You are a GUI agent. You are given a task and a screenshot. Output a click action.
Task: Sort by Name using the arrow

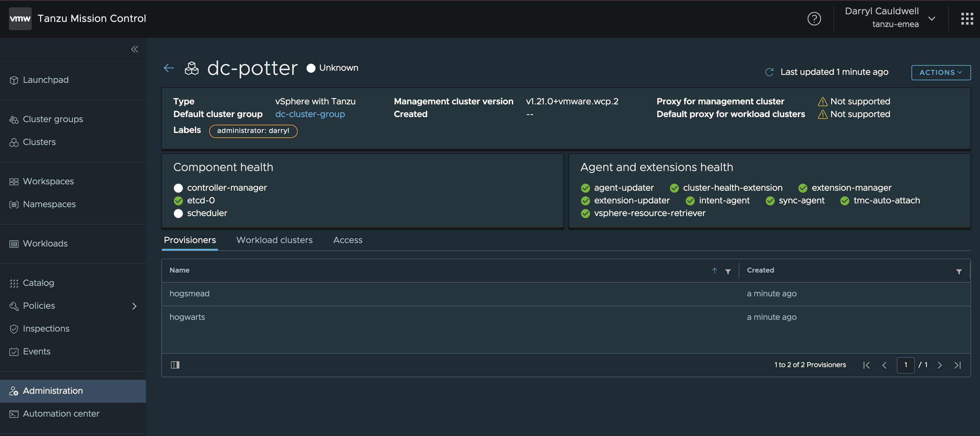[x=714, y=270]
